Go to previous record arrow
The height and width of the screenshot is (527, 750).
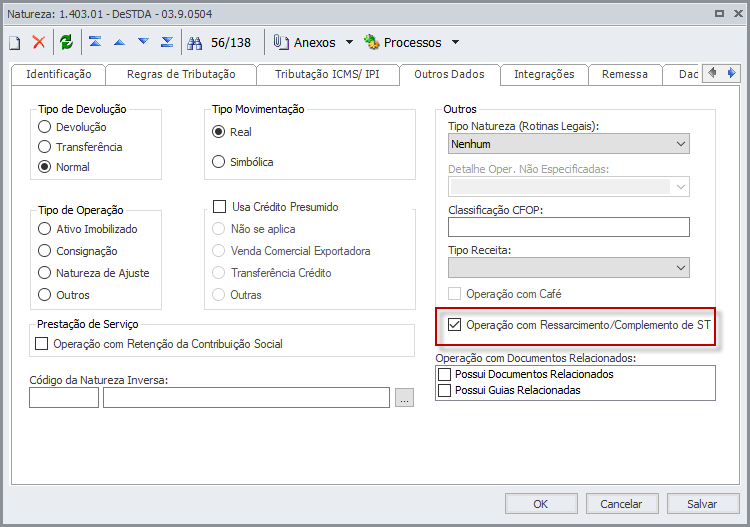[119, 43]
